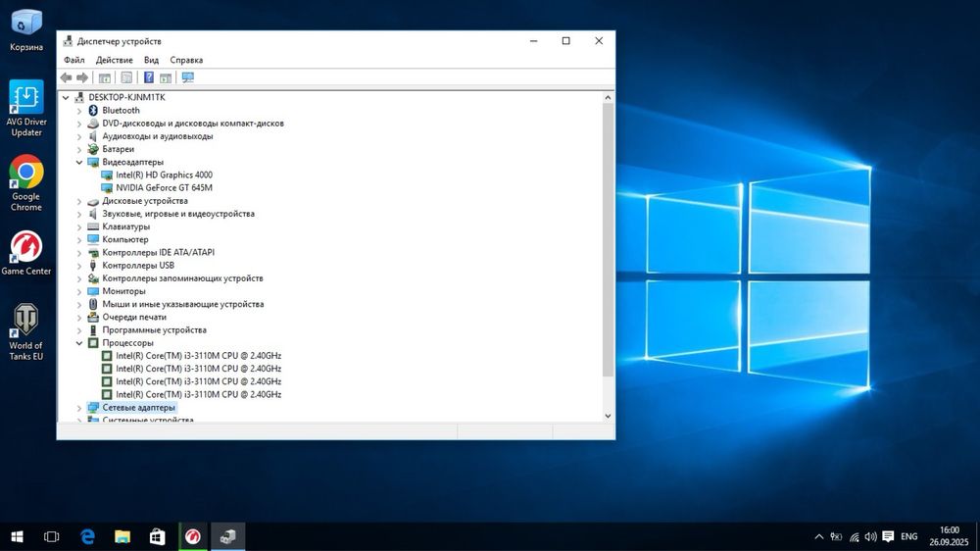Click the Контроллеры USB icon
980x551 pixels.
pyautogui.click(x=93, y=266)
